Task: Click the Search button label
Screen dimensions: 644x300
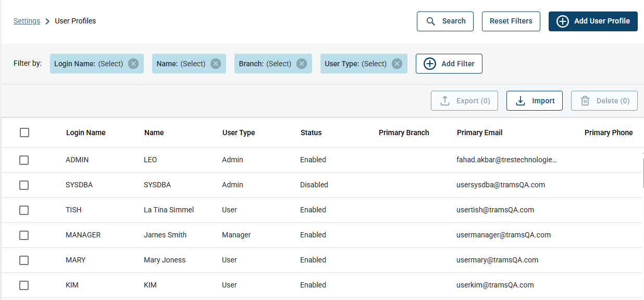Action: click(454, 21)
